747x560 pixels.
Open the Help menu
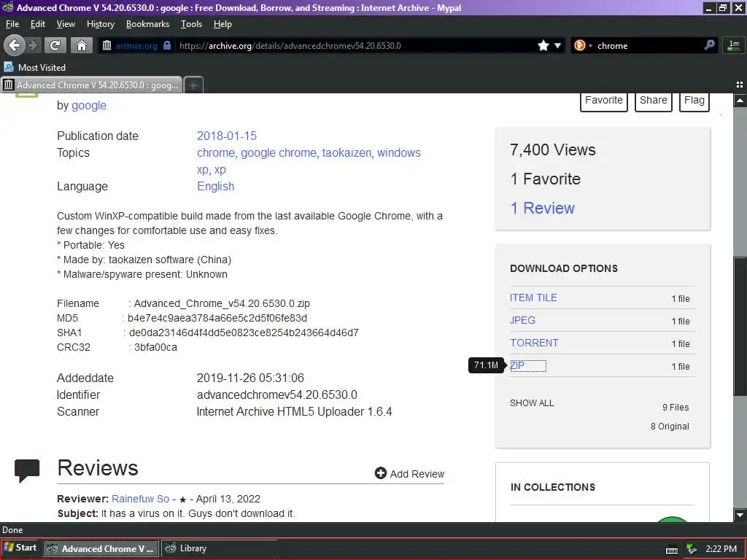click(x=222, y=24)
